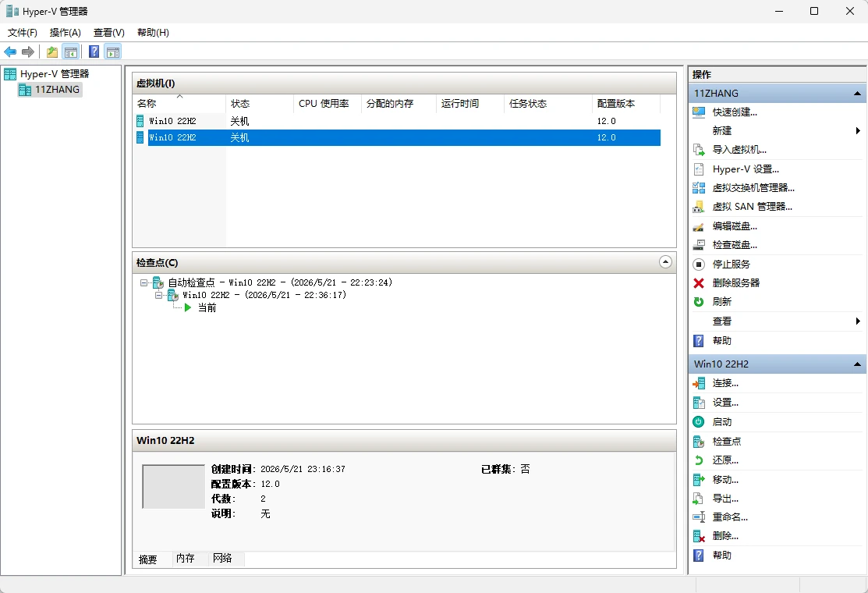Switch to the 网络 tab
This screenshot has width=868, height=593.
(222, 559)
